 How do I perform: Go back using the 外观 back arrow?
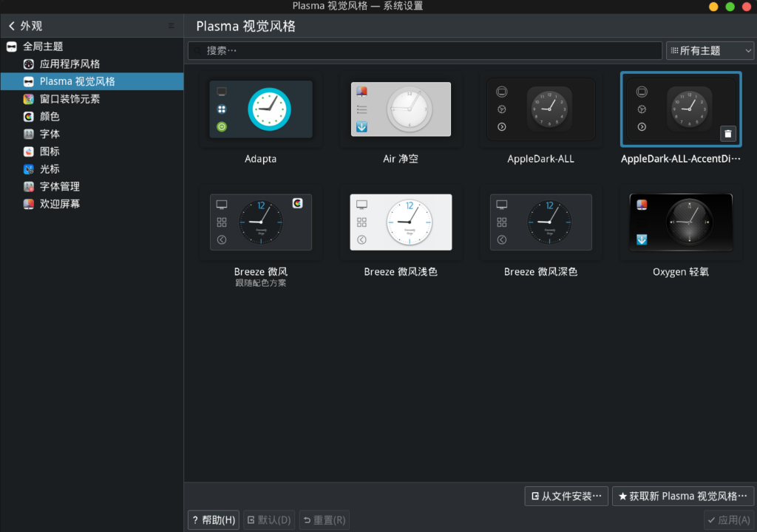pos(12,26)
